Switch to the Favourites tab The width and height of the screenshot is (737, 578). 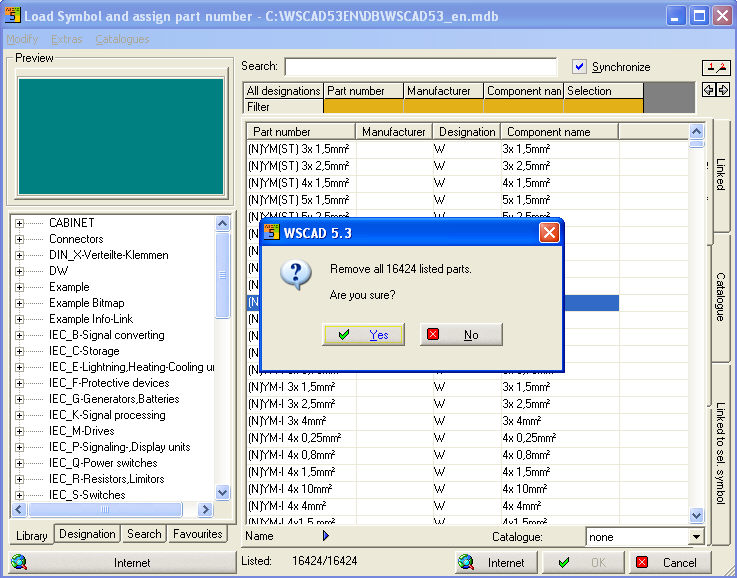197,534
